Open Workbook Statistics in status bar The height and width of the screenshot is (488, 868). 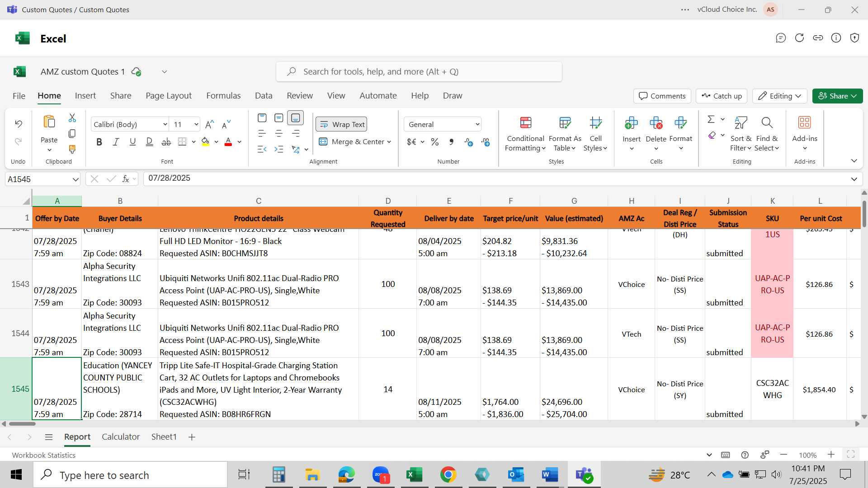point(44,455)
